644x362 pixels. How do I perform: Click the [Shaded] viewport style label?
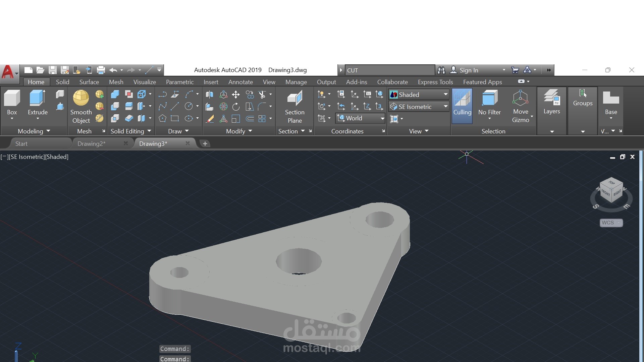57,157
